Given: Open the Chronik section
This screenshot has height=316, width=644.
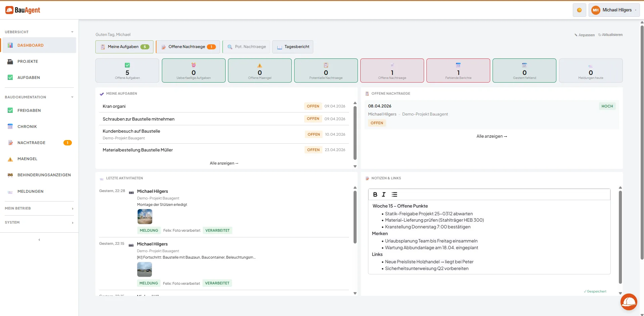Looking at the screenshot, I should point(27,127).
